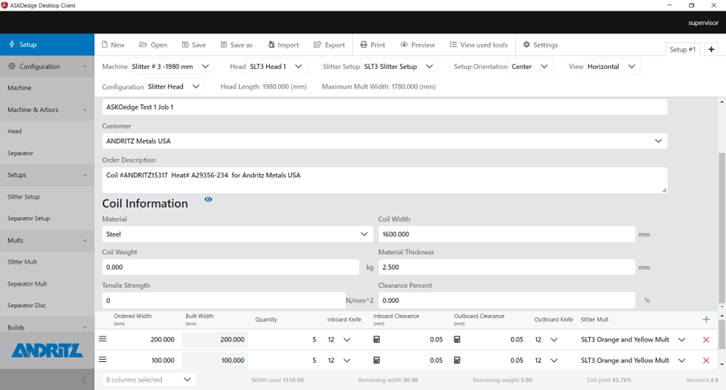Open the 8 columns selected dropdown
Viewport: 726px width, 390px height.
[149, 380]
